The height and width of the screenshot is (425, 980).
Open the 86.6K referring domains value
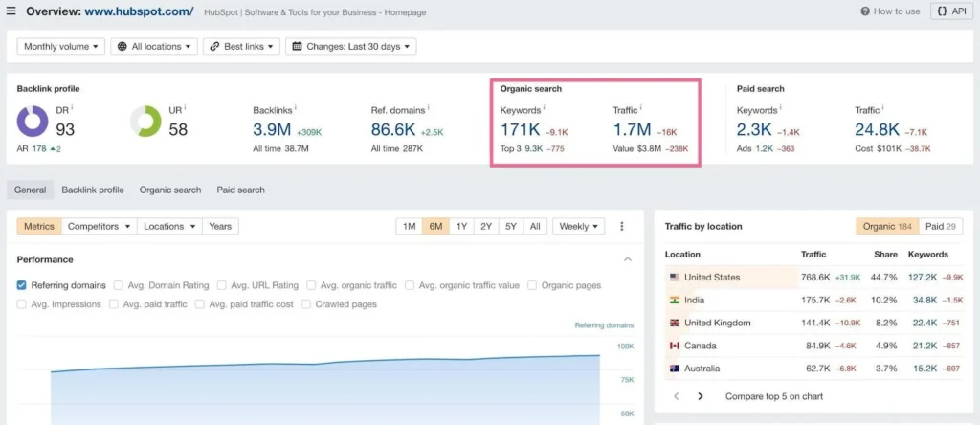[393, 130]
